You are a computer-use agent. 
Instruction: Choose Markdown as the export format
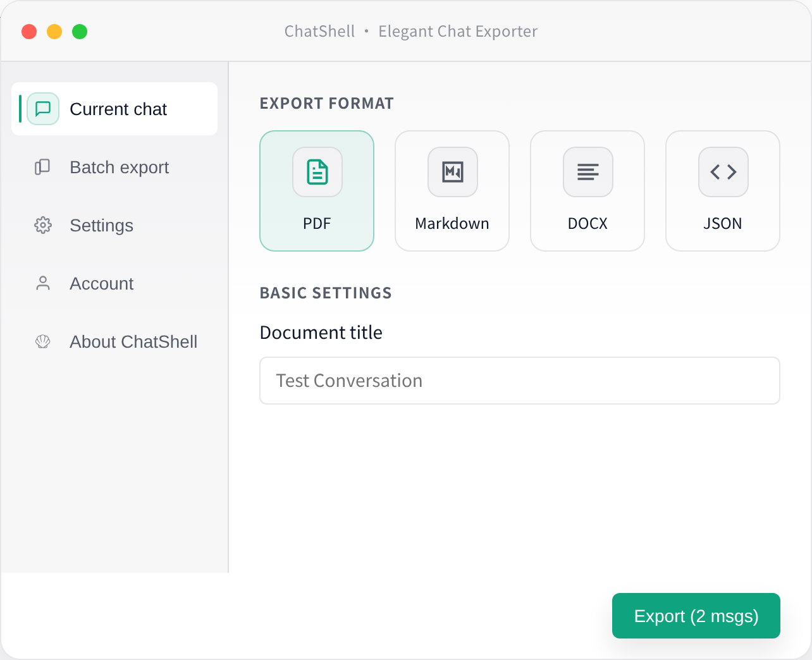tap(452, 190)
